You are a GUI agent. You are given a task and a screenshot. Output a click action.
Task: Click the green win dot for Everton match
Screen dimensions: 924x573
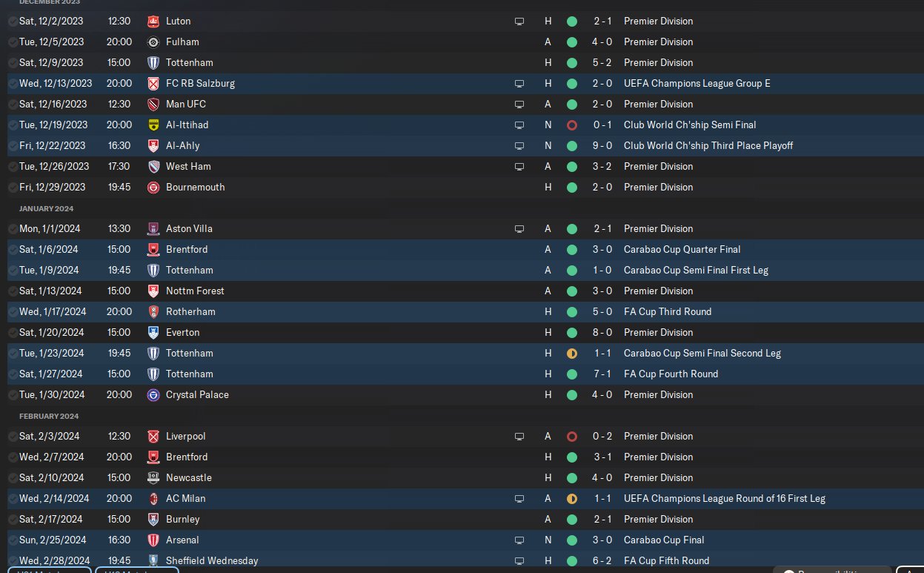pyautogui.click(x=571, y=333)
